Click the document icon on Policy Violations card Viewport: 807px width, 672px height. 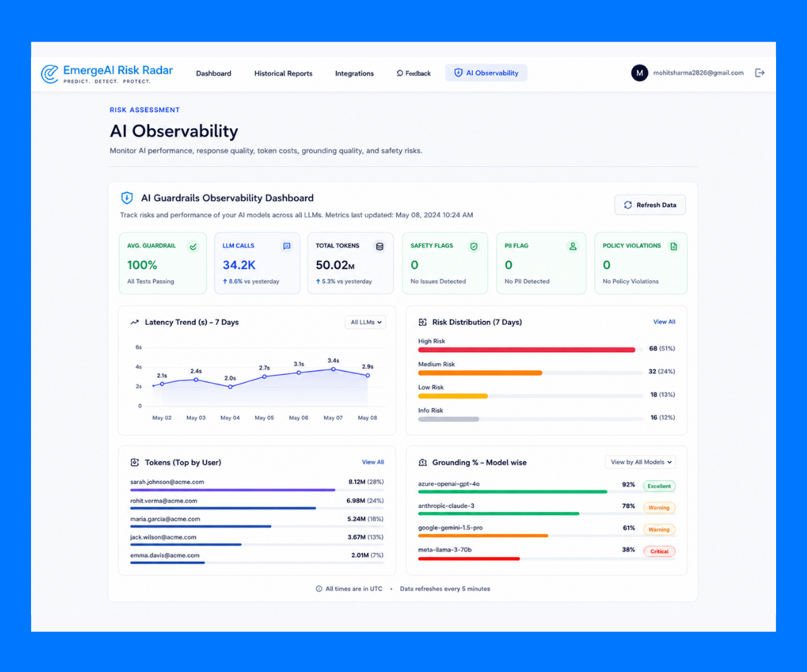pos(673,247)
